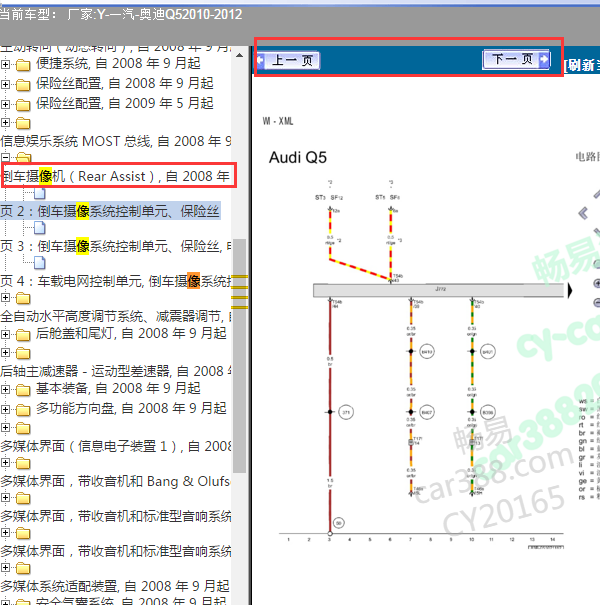Click folder icon beside 多功能方向盘

point(23,409)
